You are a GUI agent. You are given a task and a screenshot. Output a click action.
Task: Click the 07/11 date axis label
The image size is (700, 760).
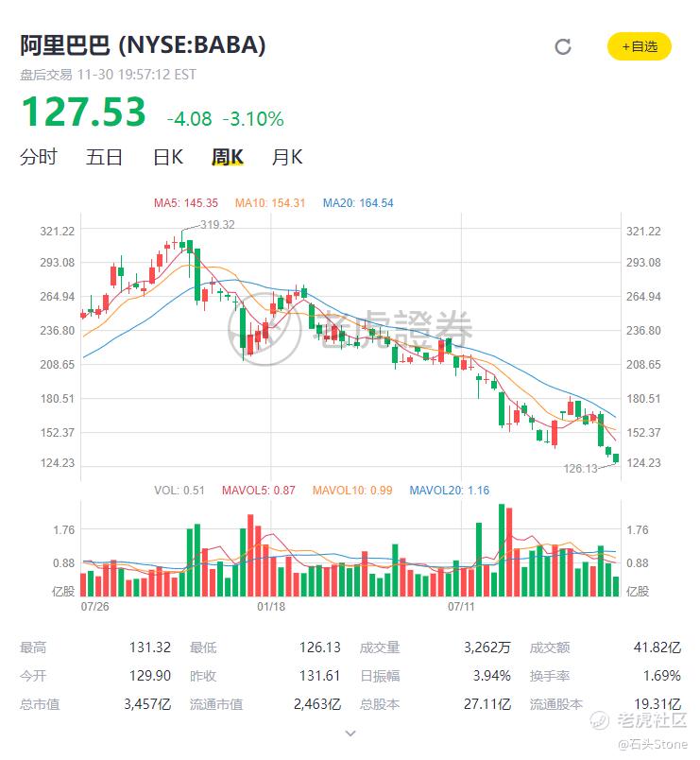(461, 606)
